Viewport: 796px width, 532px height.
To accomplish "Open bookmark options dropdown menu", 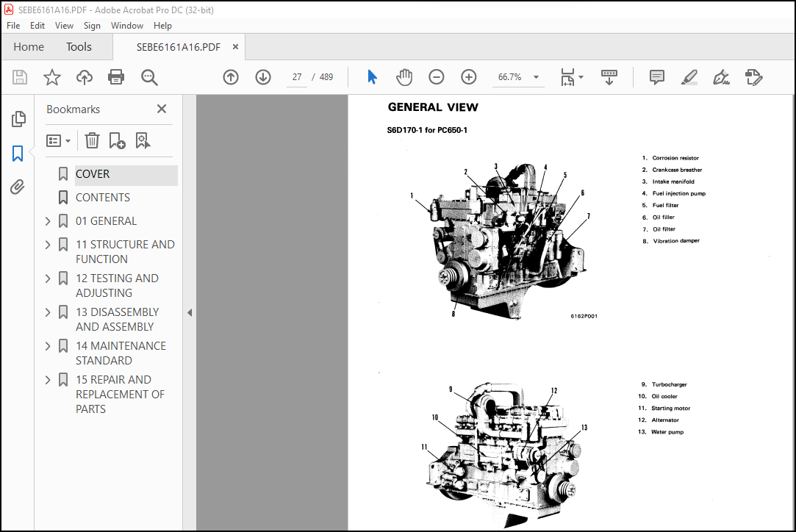I will [58, 140].
